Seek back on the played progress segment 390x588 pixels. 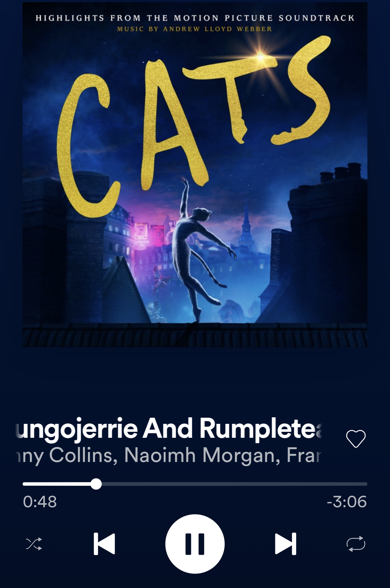point(57,484)
